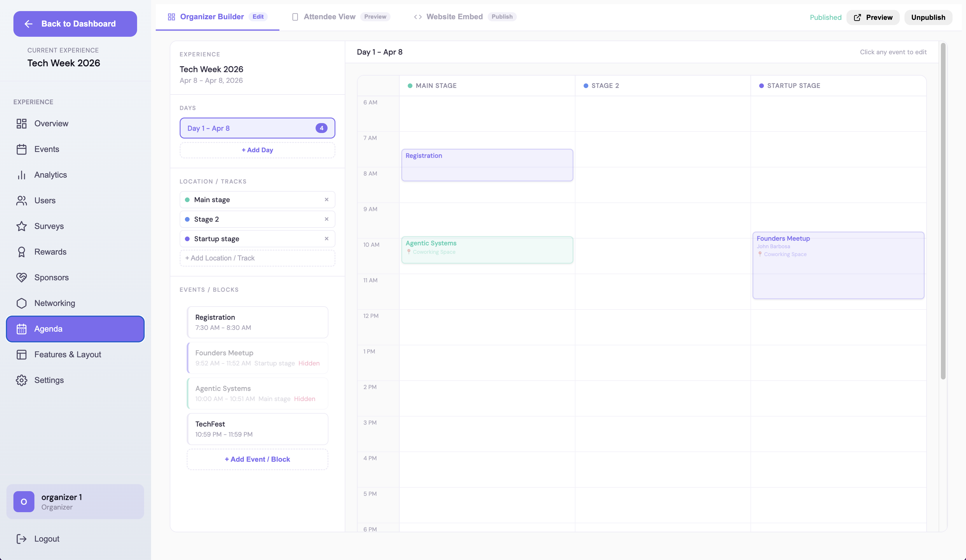Click the Unpublish button
This screenshot has height=560, width=966.
pos(928,17)
